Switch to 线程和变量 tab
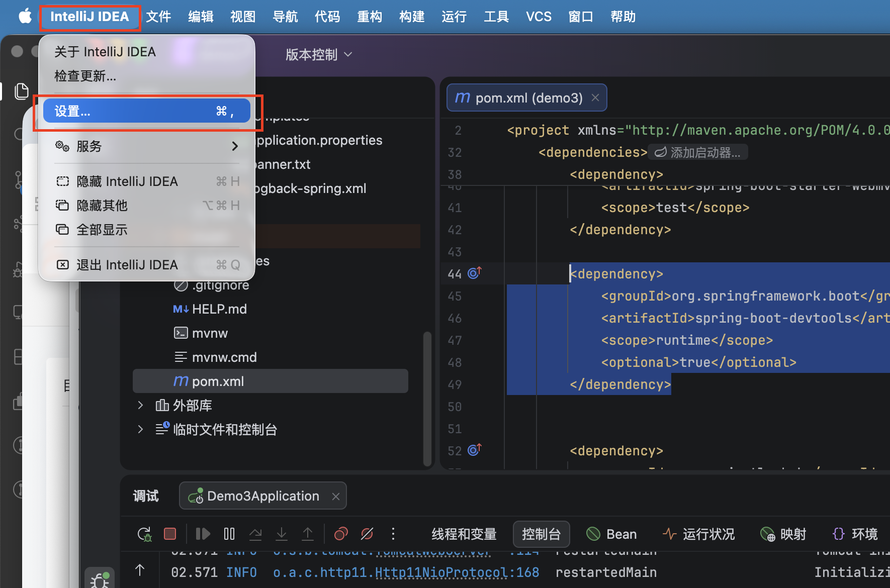 pyautogui.click(x=464, y=534)
